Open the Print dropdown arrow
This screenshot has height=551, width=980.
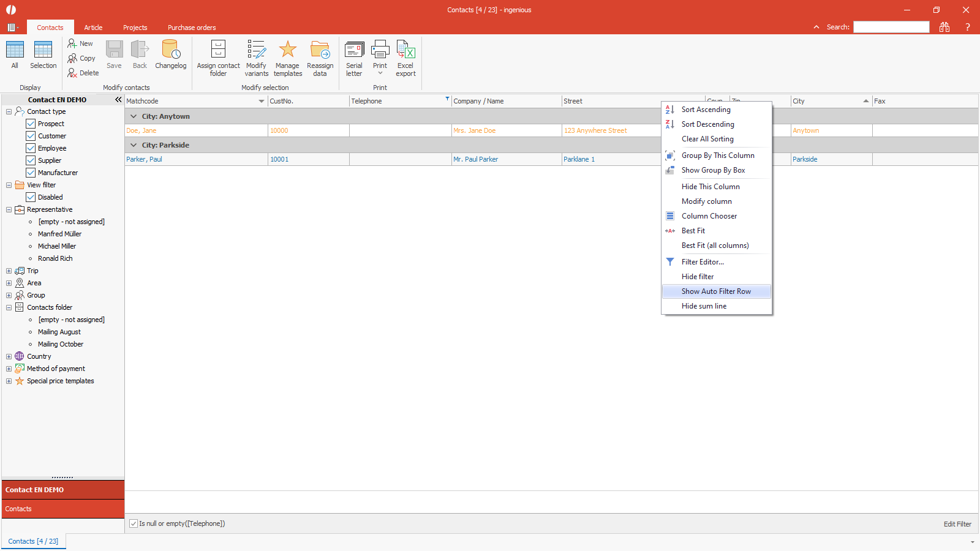coord(380,73)
